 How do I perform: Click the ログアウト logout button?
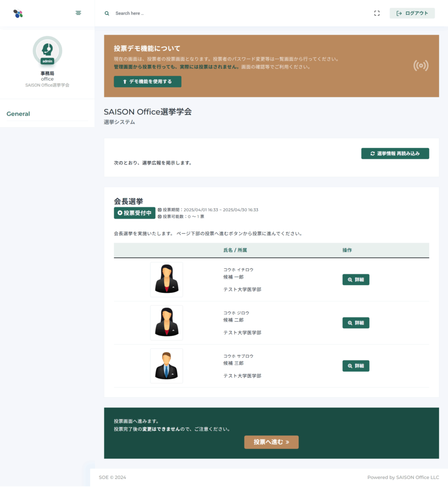click(412, 13)
